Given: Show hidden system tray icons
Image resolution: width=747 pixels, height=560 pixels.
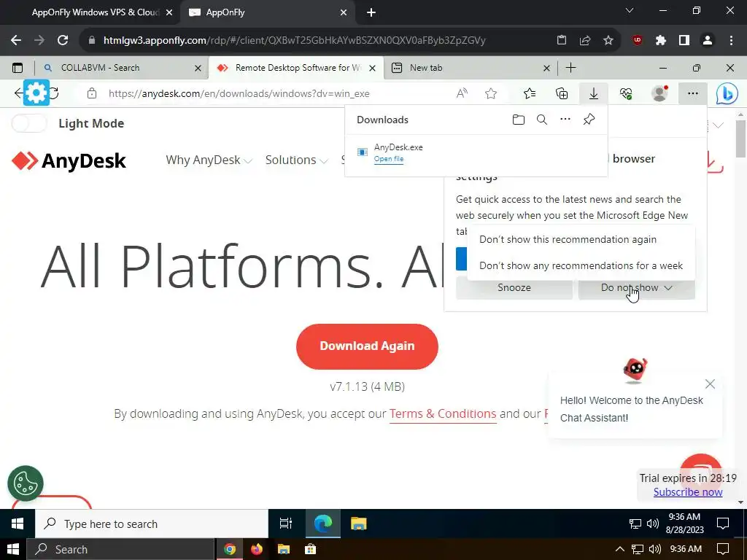Looking at the screenshot, I should click(x=619, y=549).
